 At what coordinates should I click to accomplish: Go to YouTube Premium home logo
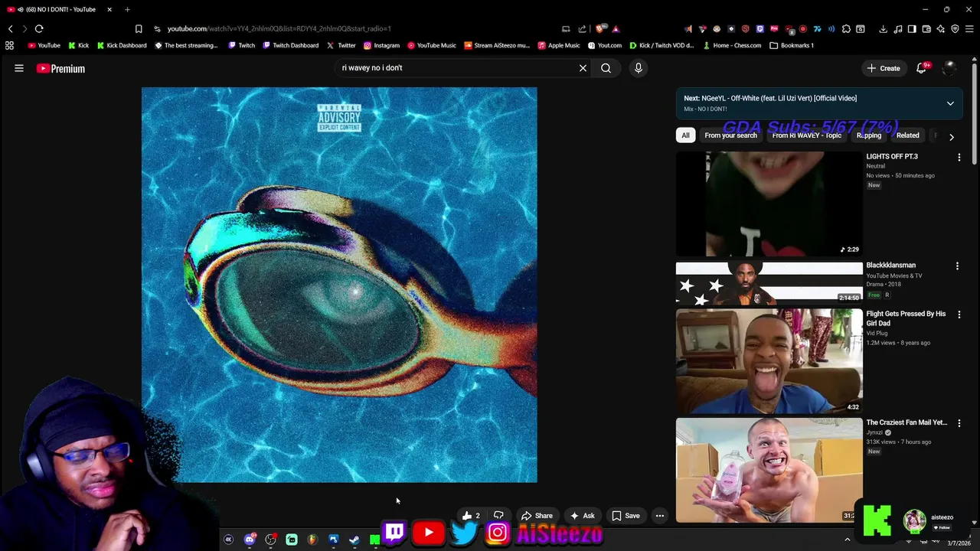(x=60, y=68)
